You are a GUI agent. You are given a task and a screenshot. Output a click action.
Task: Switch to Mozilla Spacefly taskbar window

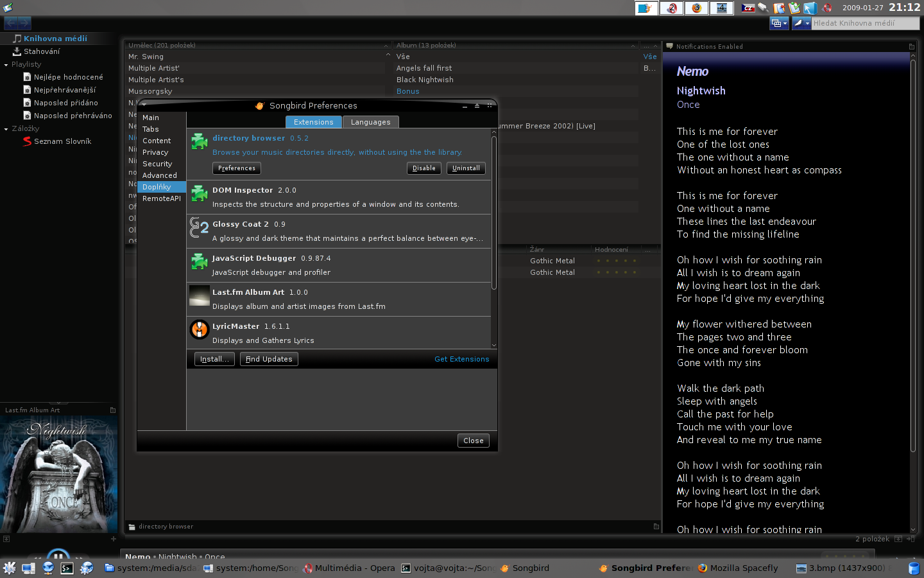pyautogui.click(x=738, y=568)
